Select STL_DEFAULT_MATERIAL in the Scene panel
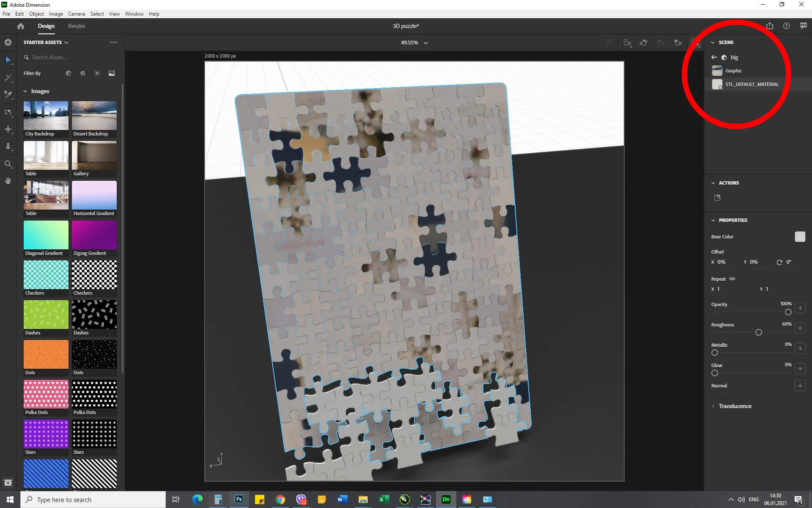The height and width of the screenshot is (508, 812). [752, 84]
